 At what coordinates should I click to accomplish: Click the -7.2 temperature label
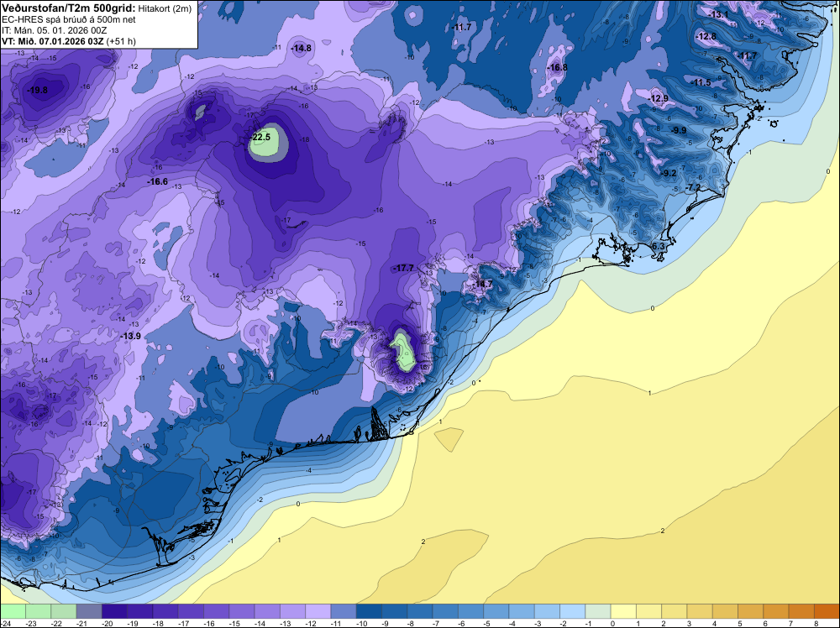click(693, 187)
